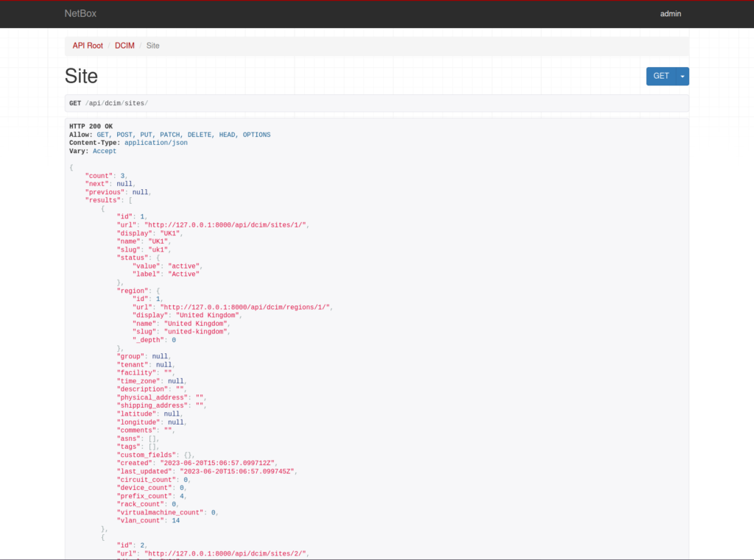Click the Allow header methods list
The height and width of the screenshot is (560, 754).
(183, 135)
